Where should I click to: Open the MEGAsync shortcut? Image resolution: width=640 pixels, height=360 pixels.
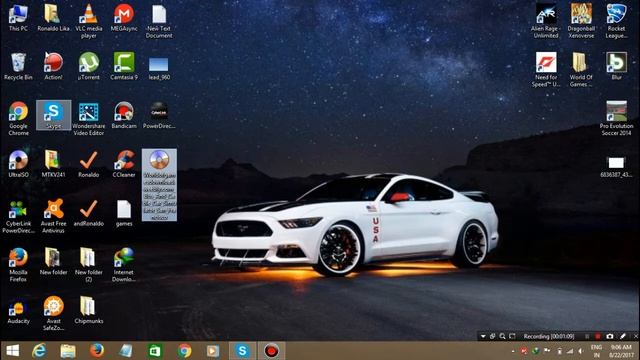124,18
